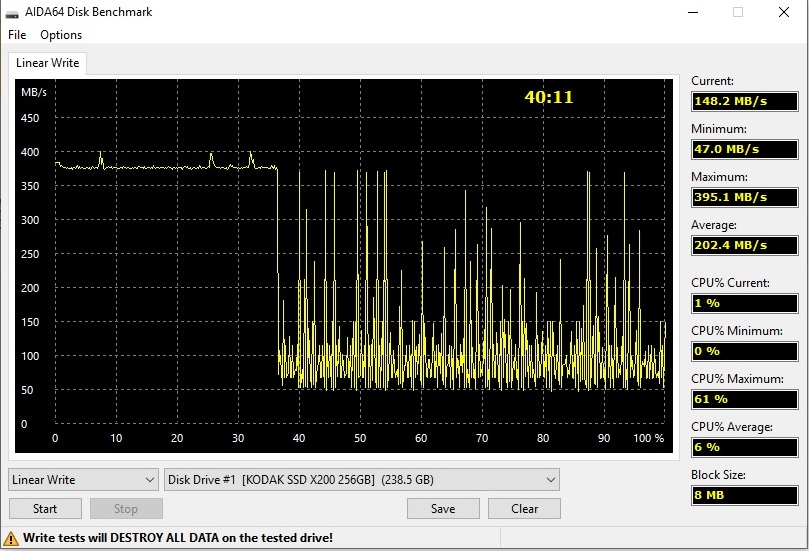The image size is (809, 551).
Task: Expand the Linear Write test type dropdown
Action: 83,480
